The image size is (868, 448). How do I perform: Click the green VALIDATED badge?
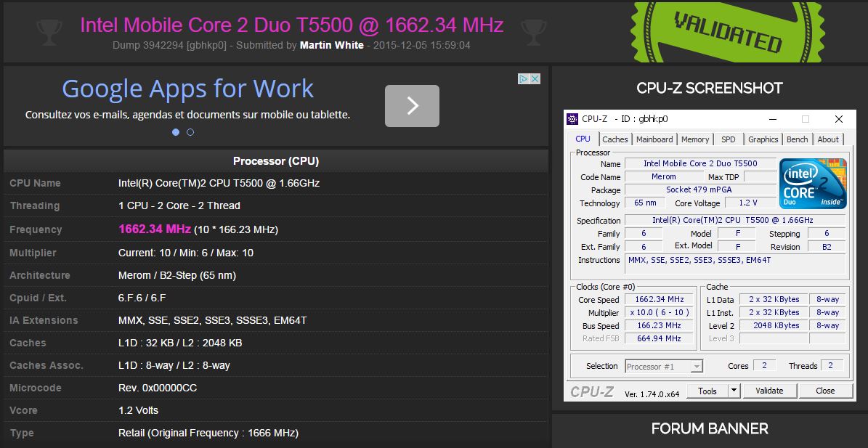coord(727,31)
